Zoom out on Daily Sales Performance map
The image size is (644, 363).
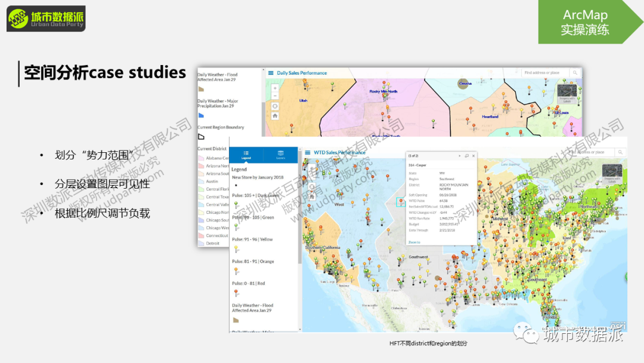tap(275, 96)
